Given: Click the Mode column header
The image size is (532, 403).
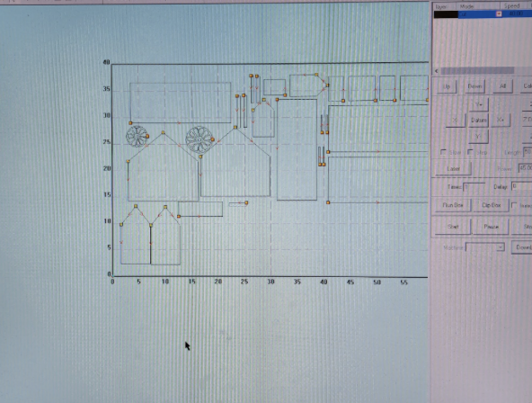Looking at the screenshot, I should click(x=477, y=6).
